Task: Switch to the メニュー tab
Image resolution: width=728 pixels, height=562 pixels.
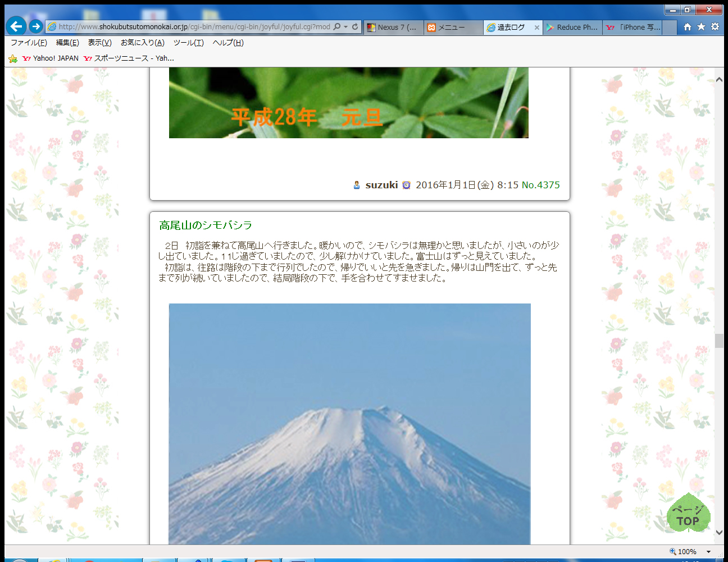Action: tap(452, 27)
